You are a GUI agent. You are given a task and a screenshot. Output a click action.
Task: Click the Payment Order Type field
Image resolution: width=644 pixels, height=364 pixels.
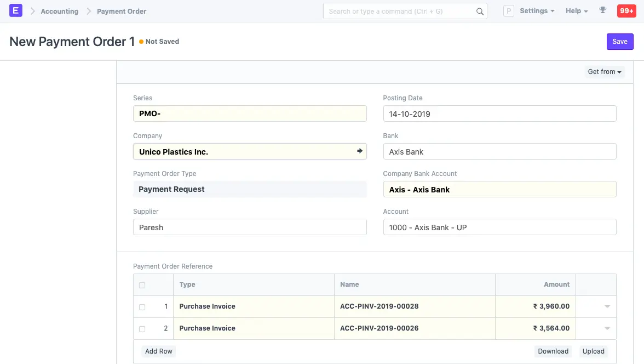coord(250,189)
